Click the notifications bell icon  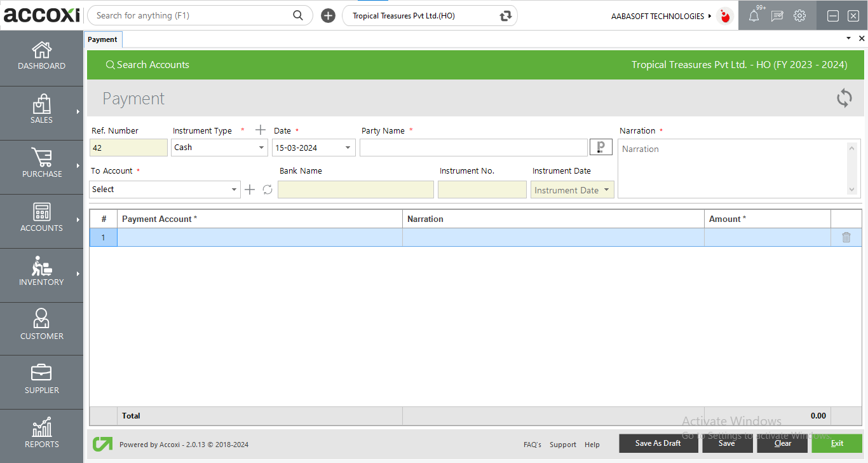pyautogui.click(x=754, y=15)
